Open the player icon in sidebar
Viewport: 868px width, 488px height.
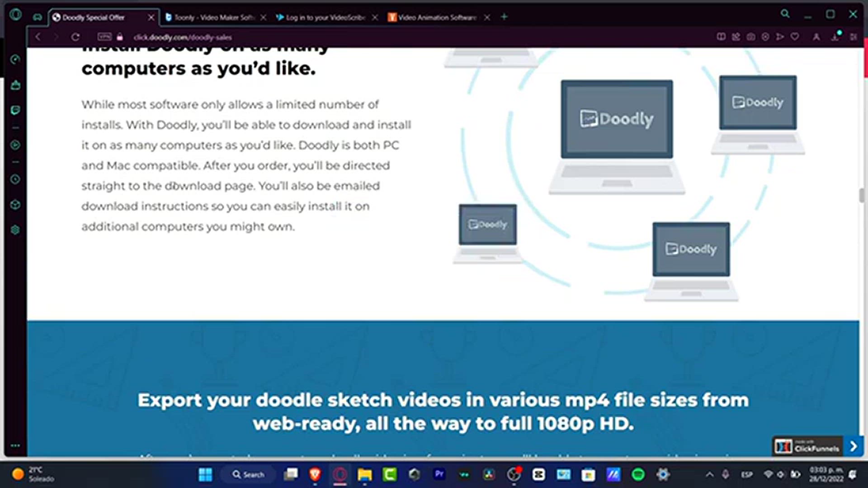(15, 145)
